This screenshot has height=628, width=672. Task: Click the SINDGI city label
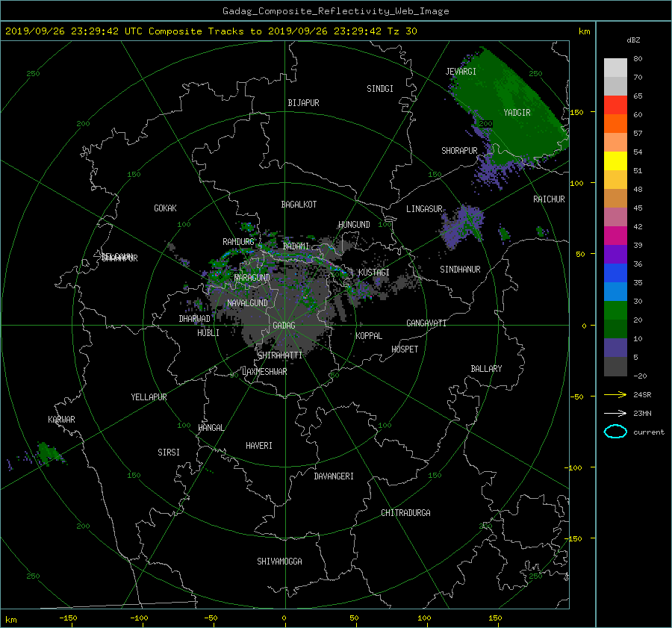click(380, 88)
